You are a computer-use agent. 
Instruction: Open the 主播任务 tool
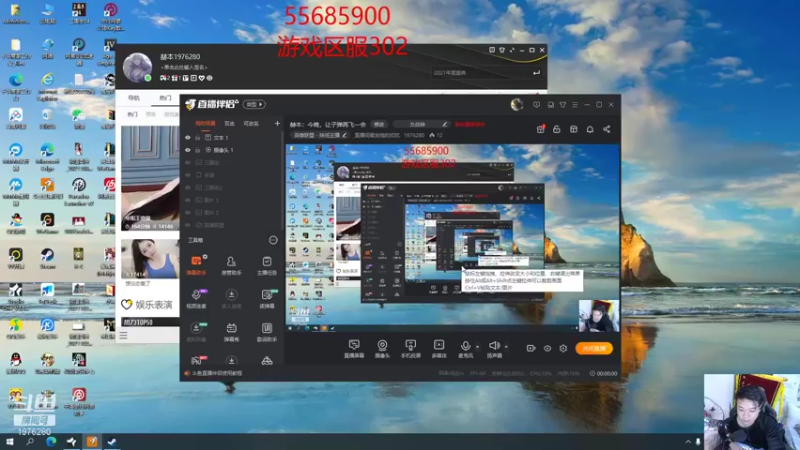pos(267,265)
